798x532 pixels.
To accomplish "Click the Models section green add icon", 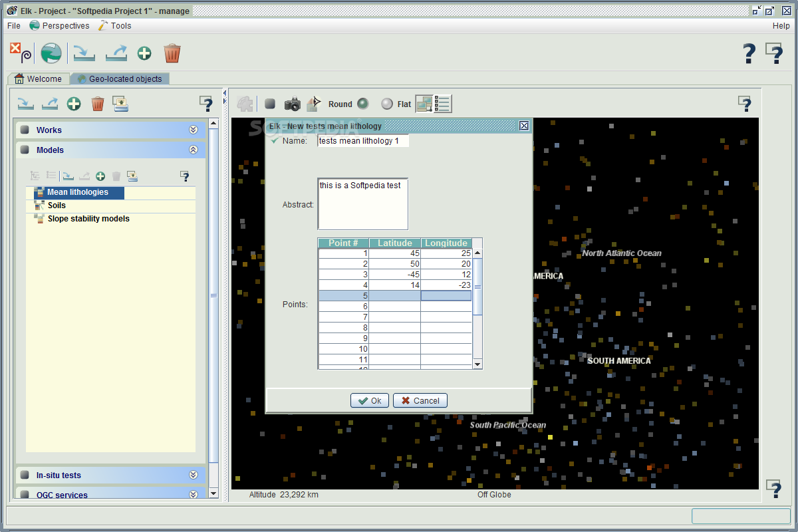I will [100, 176].
